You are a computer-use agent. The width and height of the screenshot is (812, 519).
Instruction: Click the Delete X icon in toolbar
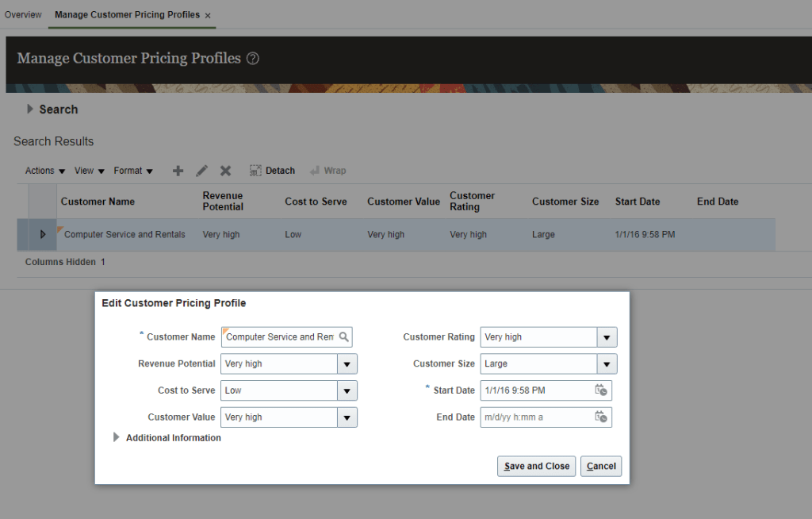tap(225, 171)
